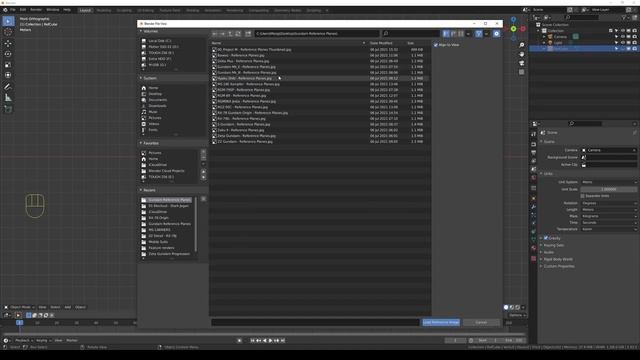Open the Rotation units dropdown
Viewport: 640px width, 360px height.
608,203
